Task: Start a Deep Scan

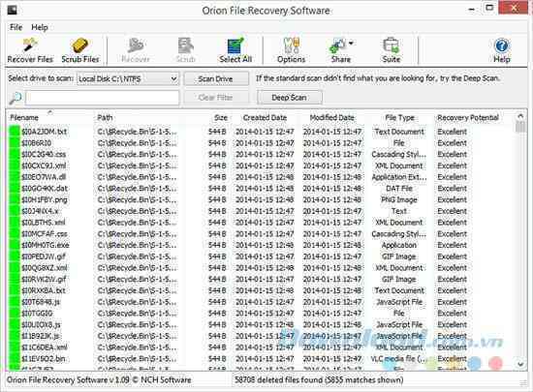Action: (x=290, y=98)
